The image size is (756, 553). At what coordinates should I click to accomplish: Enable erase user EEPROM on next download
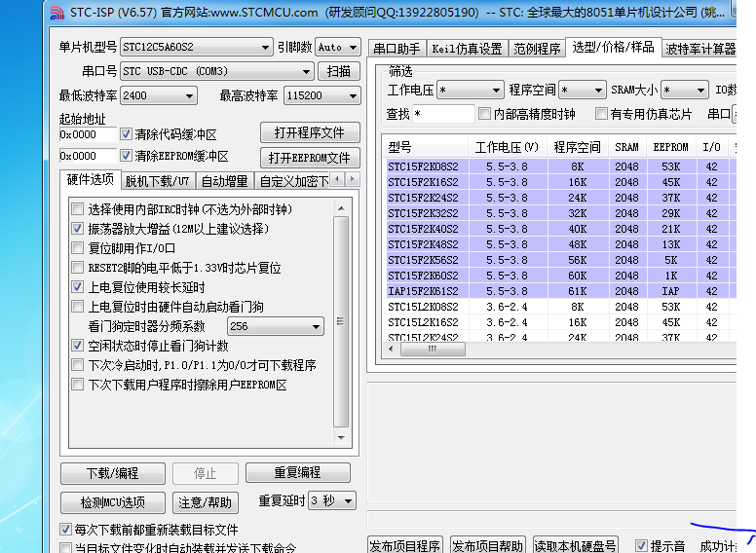click(77, 385)
